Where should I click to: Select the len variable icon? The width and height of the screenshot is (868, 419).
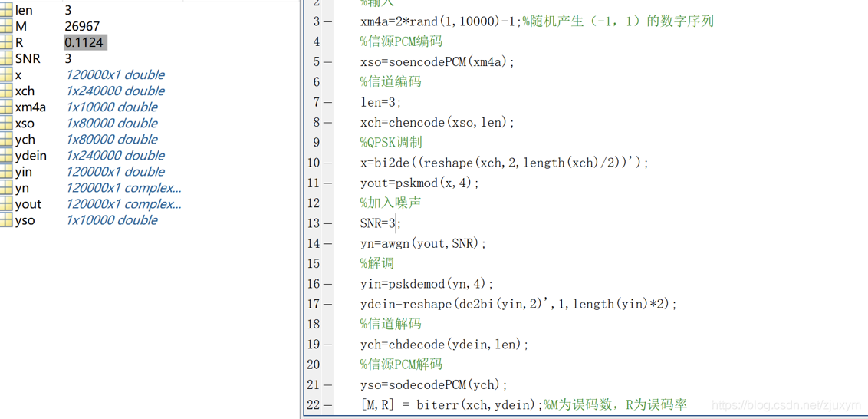point(5,9)
